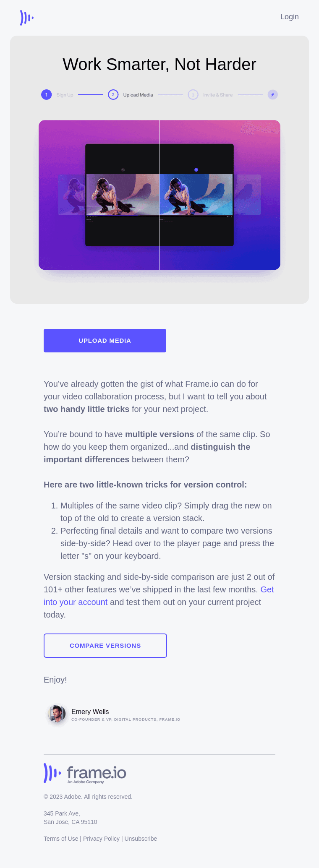
Task: Click the UPLOAD MEDIA button
Action: (x=105, y=341)
